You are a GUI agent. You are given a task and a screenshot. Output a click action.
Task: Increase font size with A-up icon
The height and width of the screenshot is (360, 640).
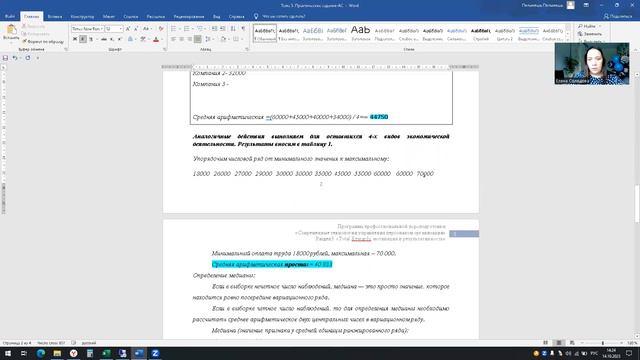coord(128,29)
